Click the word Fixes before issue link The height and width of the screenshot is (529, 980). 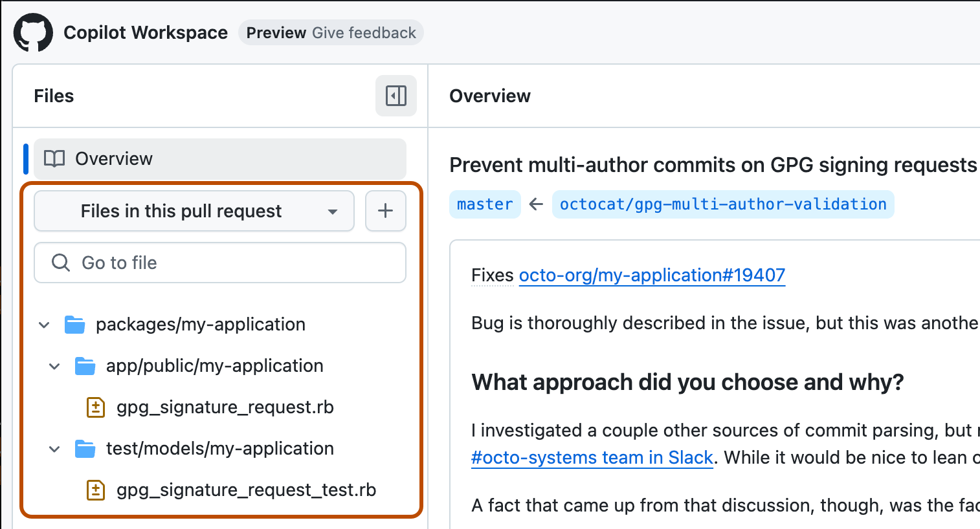pos(493,275)
